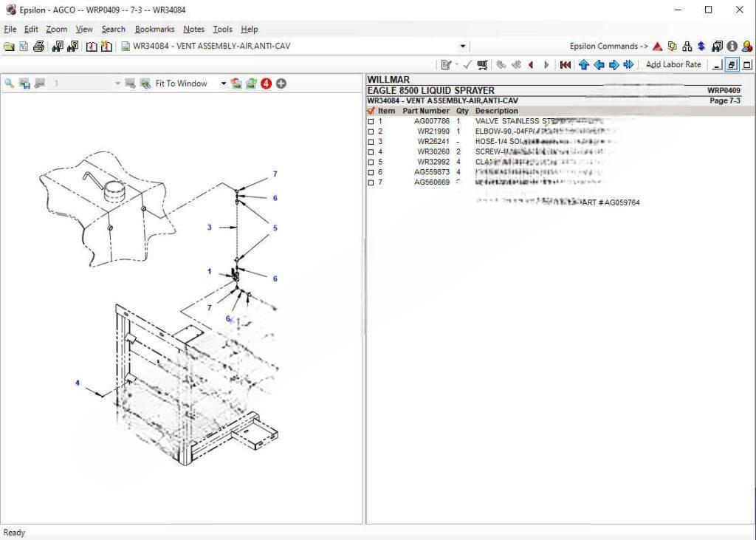Click the open folder icon
The height and width of the screenshot is (540, 756).
(9, 47)
